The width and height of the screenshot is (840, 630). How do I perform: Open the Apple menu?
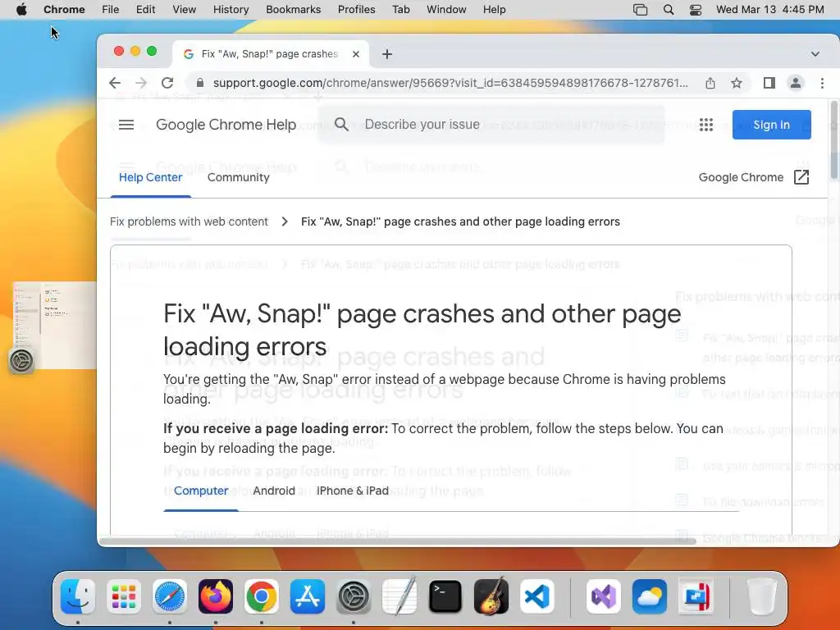[21, 10]
